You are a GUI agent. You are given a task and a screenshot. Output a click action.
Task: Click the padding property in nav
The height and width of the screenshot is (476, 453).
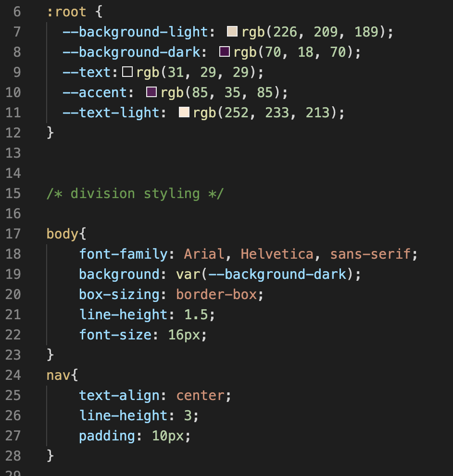(x=107, y=436)
